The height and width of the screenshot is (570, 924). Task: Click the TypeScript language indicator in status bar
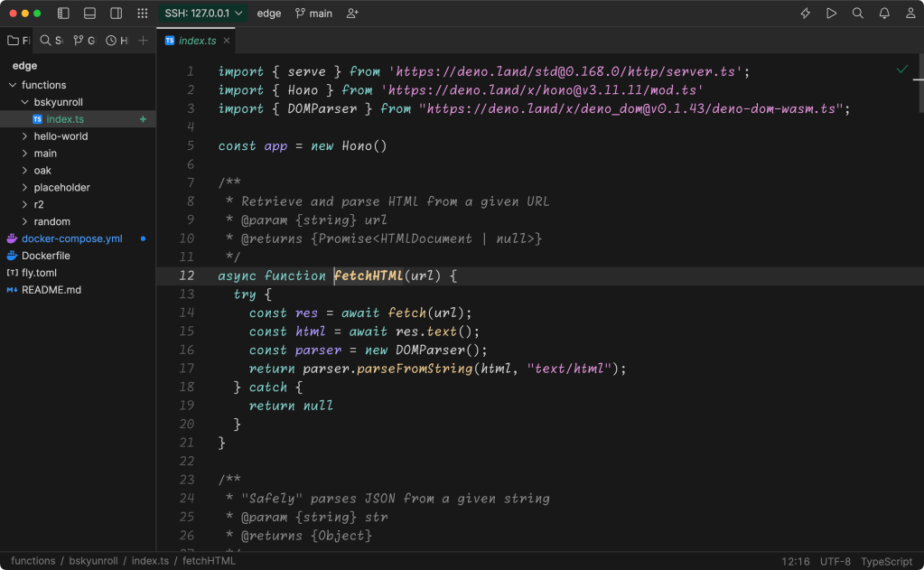[x=885, y=561]
